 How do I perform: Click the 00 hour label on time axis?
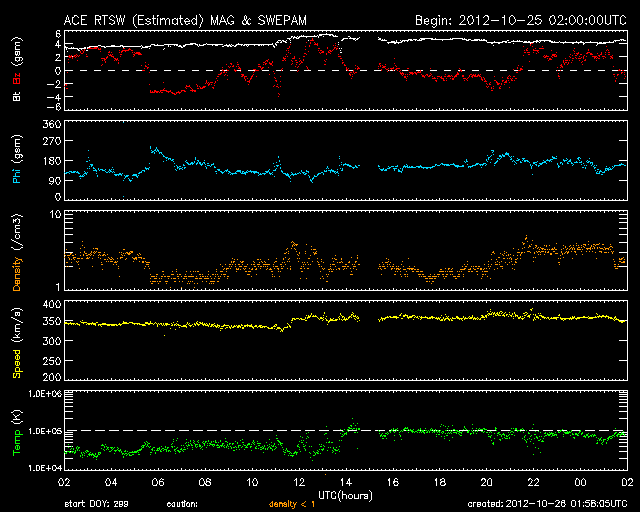click(580, 482)
